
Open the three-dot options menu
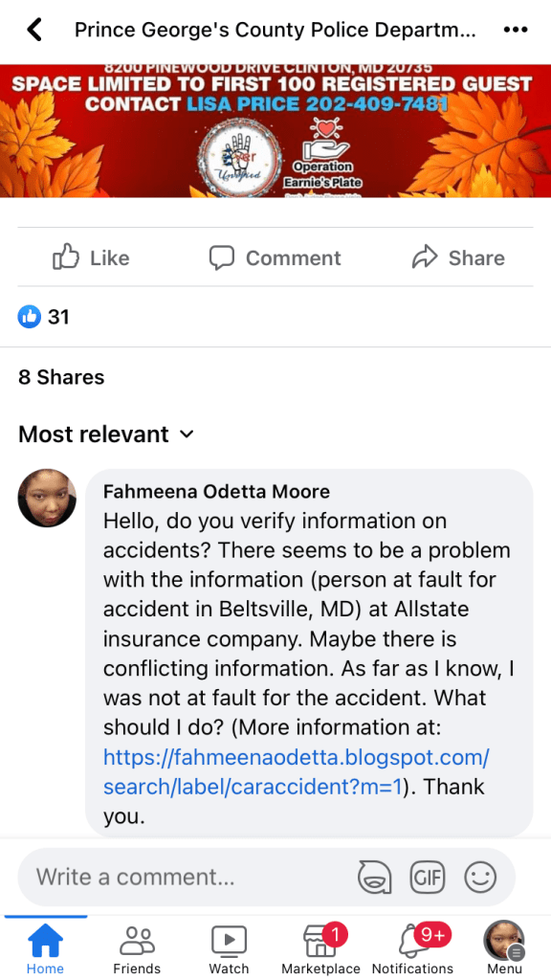[x=515, y=30]
